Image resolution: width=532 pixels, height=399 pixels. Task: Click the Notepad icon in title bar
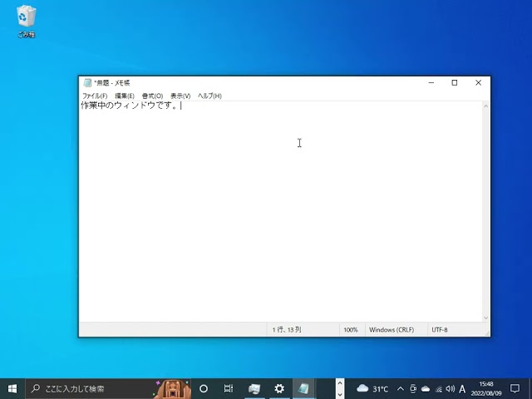coord(87,83)
